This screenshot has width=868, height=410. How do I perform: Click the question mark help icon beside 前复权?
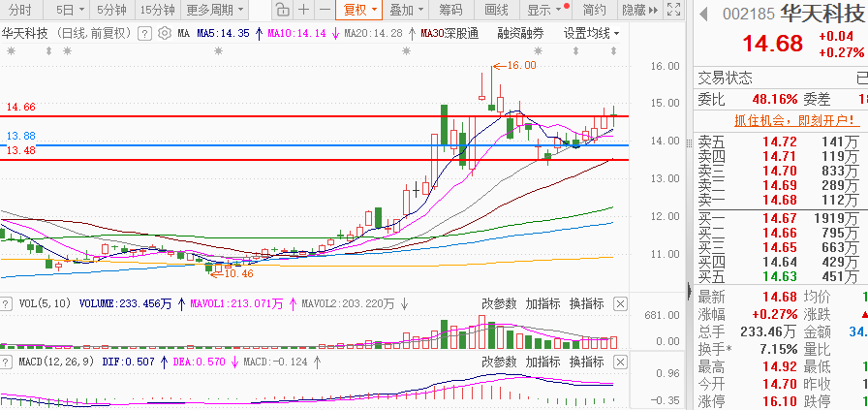coord(144,34)
